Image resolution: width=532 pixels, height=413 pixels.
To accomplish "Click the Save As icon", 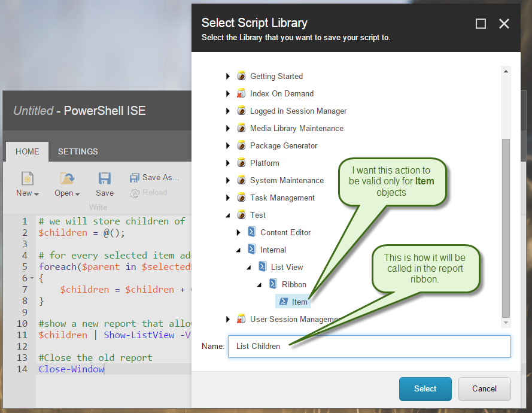I will tap(135, 178).
